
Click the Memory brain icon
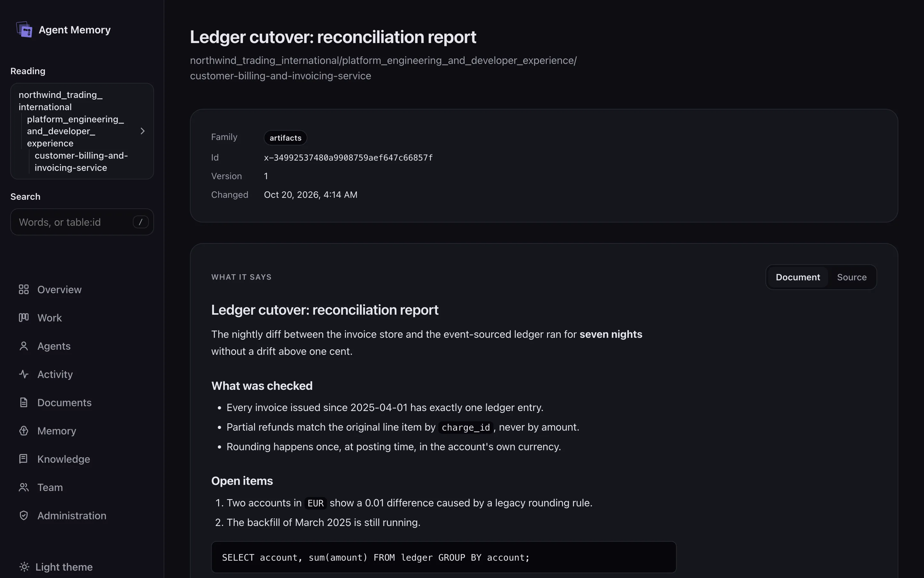(x=24, y=431)
